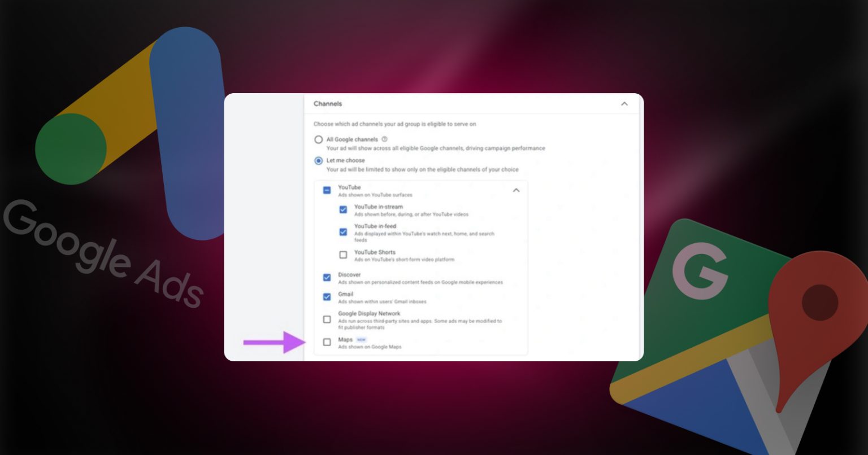
Task: Uncheck the YouTube in-feed checkbox
Action: (343, 231)
